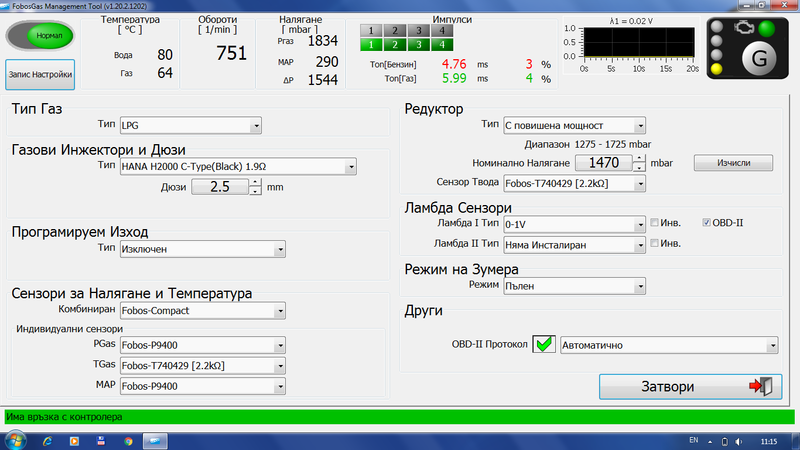Open Chrome from the taskbar
This screenshot has height=450, width=800.
tap(128, 441)
